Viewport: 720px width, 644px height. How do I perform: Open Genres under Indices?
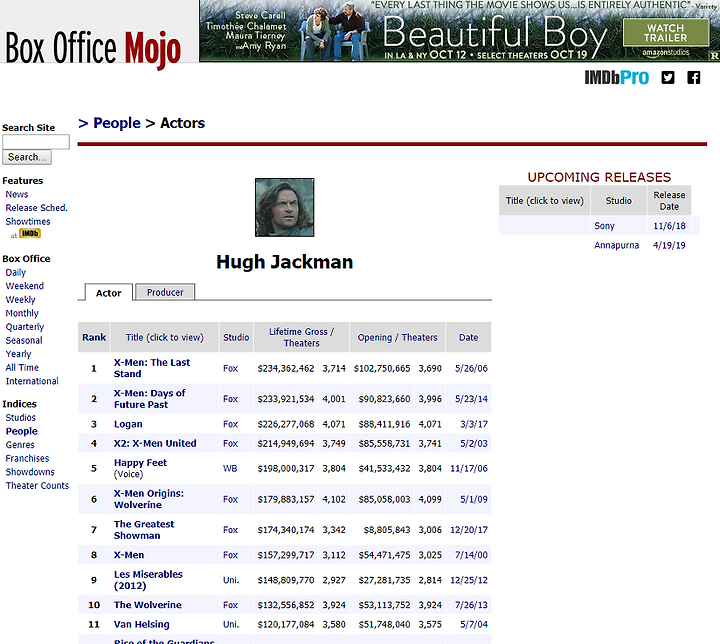coord(20,445)
